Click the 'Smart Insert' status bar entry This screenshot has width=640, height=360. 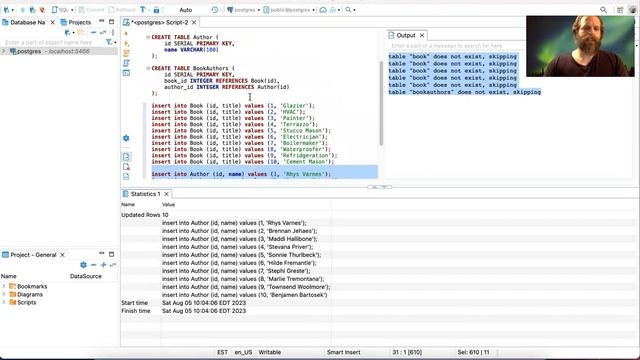pyautogui.click(x=344, y=352)
